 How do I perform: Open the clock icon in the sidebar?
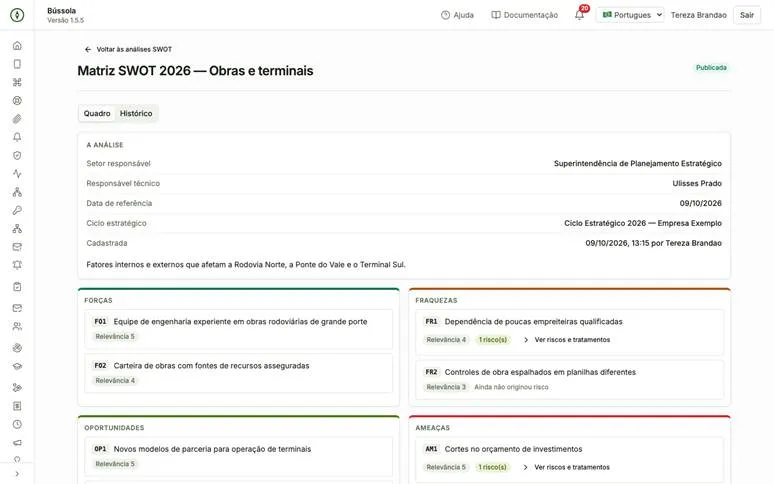pyautogui.click(x=17, y=424)
